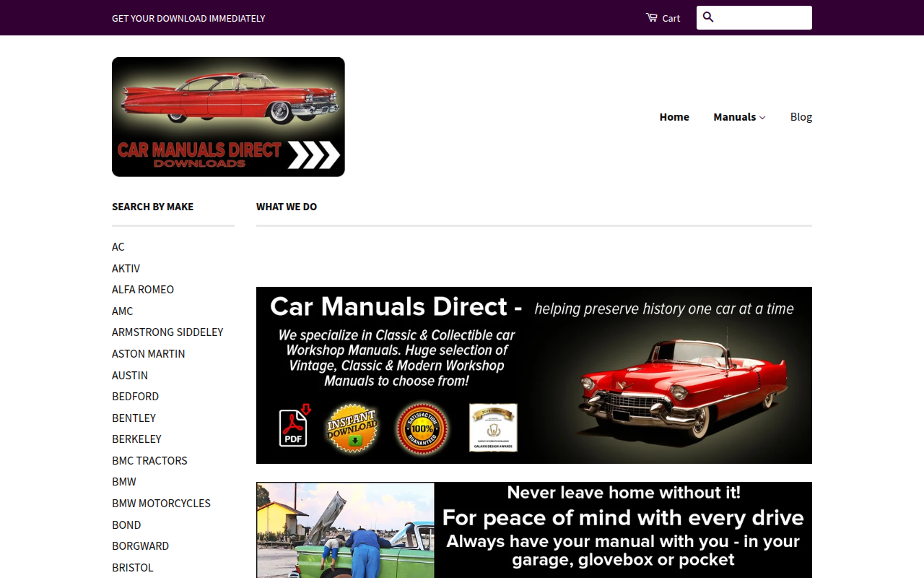
Task: Select BRISTOL make
Action: pos(133,567)
